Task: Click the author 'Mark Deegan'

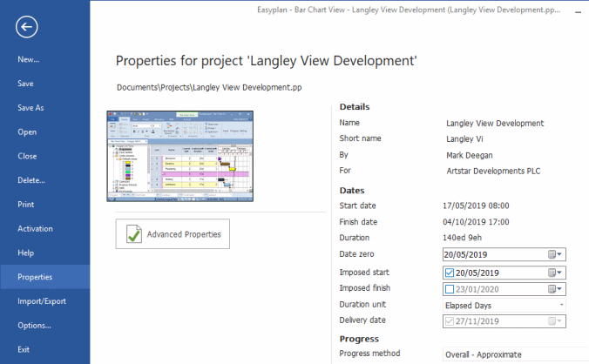Action: coord(469,155)
